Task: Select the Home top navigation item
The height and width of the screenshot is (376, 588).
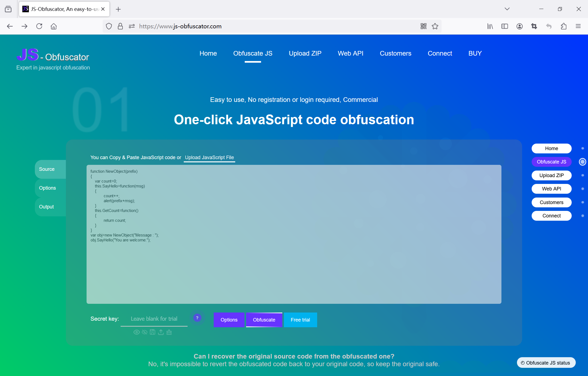Action: (x=208, y=53)
